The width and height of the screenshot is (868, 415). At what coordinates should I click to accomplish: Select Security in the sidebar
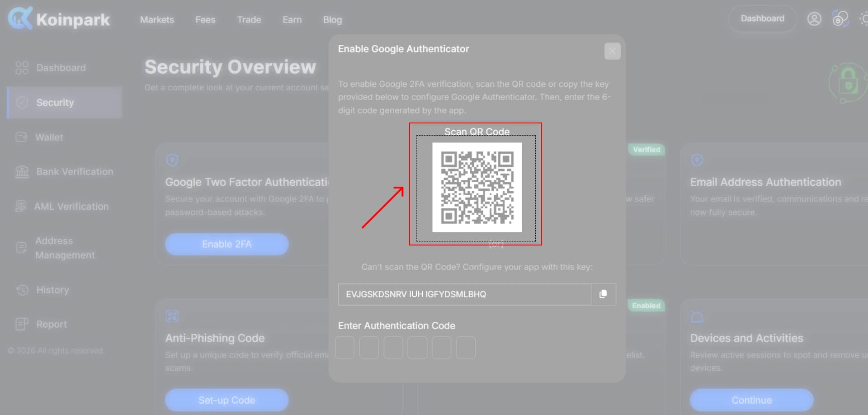click(65, 103)
